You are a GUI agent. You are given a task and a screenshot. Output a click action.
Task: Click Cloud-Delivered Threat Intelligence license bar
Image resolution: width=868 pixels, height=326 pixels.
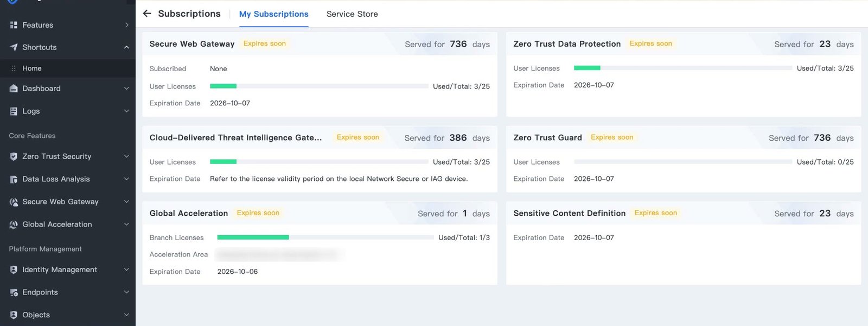319,162
